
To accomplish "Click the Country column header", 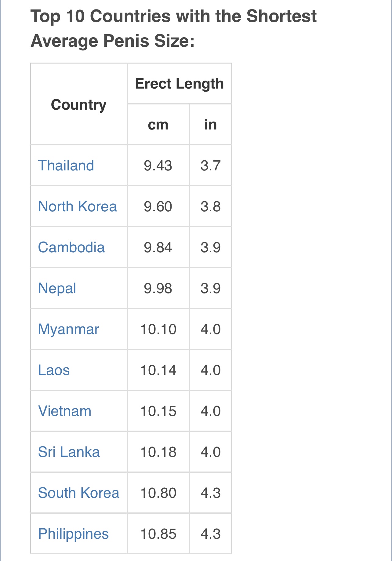I will point(79,105).
